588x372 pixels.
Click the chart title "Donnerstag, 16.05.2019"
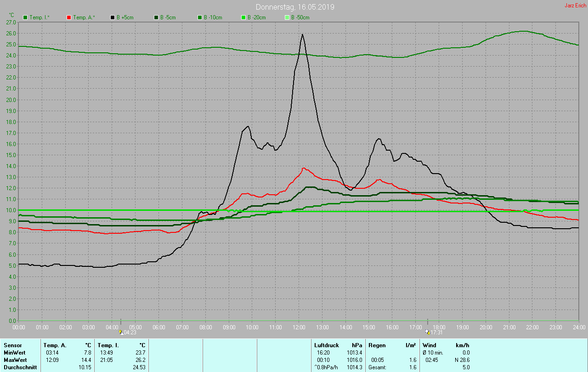[x=295, y=7]
